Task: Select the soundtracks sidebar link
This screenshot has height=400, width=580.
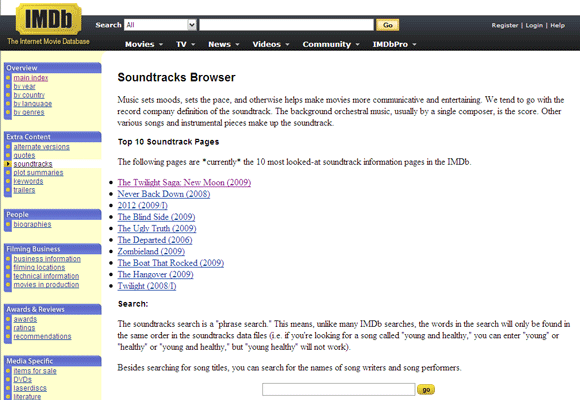Action: (33, 164)
